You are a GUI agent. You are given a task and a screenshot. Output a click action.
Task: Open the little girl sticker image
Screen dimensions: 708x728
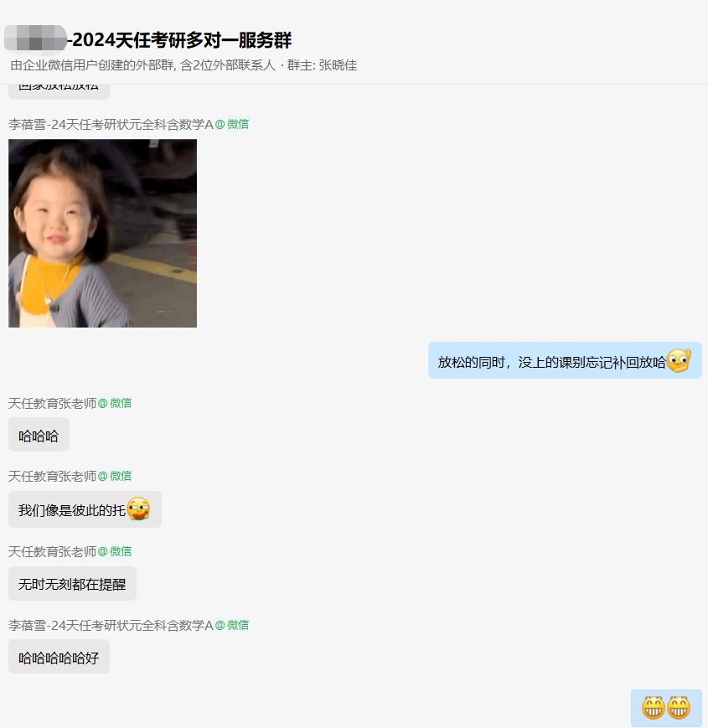point(102,233)
